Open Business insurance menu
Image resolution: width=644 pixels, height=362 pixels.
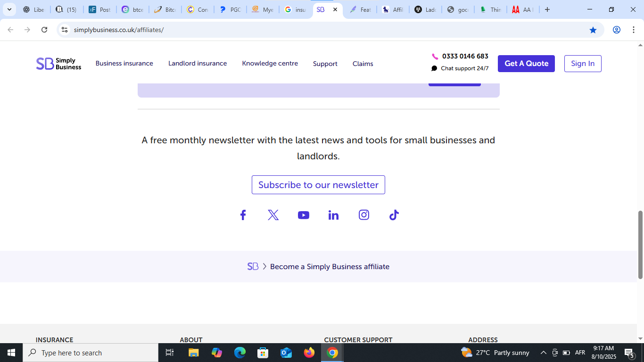coord(124,63)
